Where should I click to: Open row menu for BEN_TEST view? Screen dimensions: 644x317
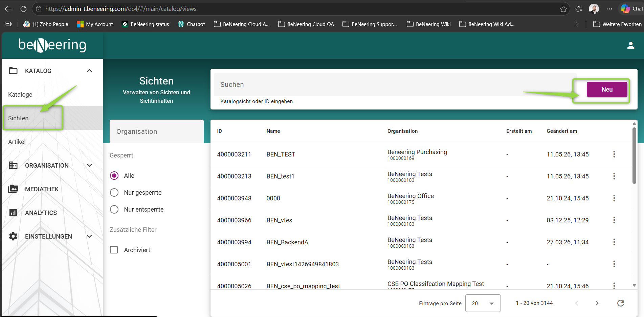click(x=614, y=154)
